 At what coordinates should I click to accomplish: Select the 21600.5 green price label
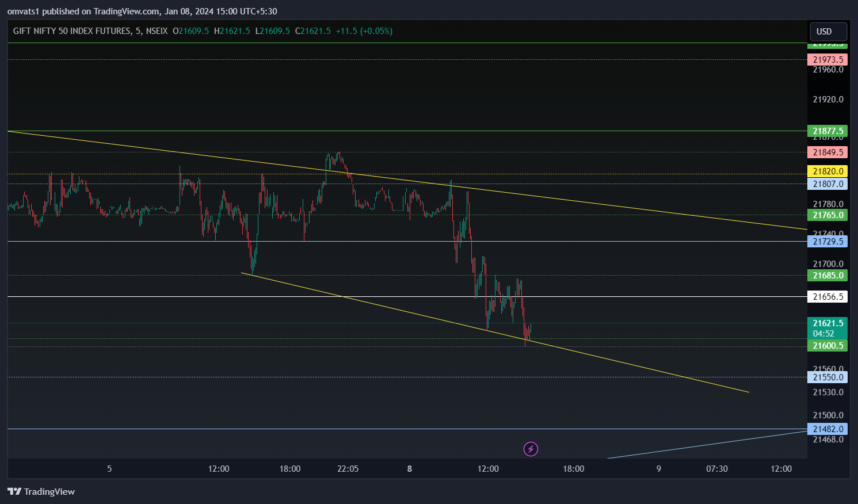(x=828, y=346)
